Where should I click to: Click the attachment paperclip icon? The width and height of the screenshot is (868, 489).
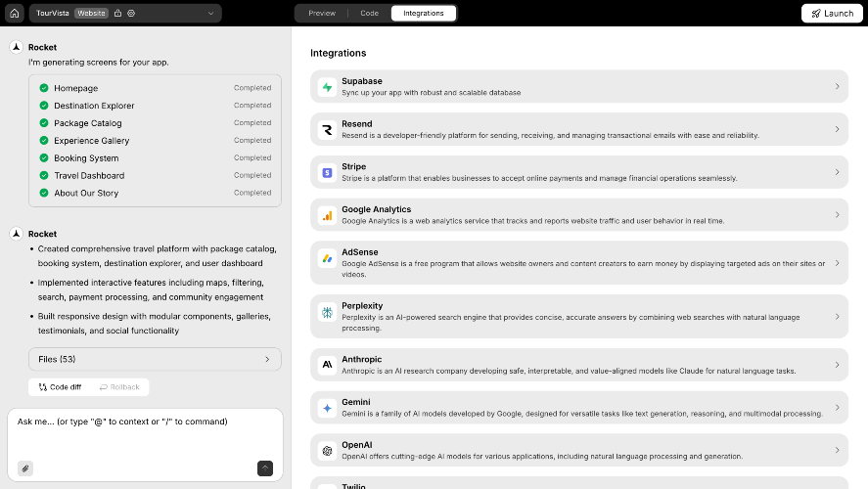point(25,468)
